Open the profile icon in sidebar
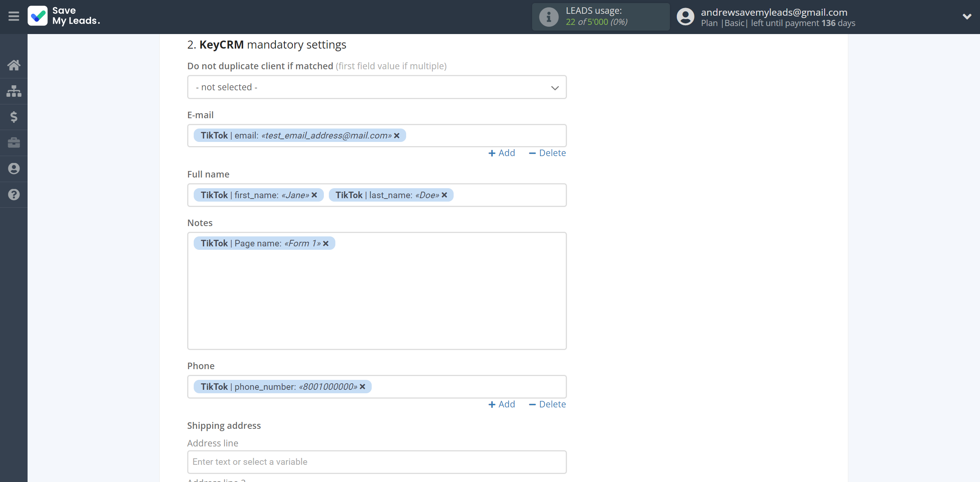 (x=14, y=169)
